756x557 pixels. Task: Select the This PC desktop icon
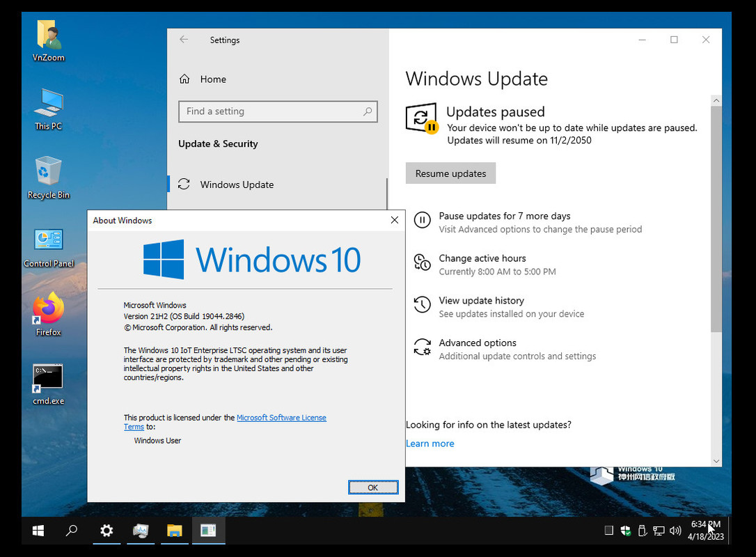48,109
